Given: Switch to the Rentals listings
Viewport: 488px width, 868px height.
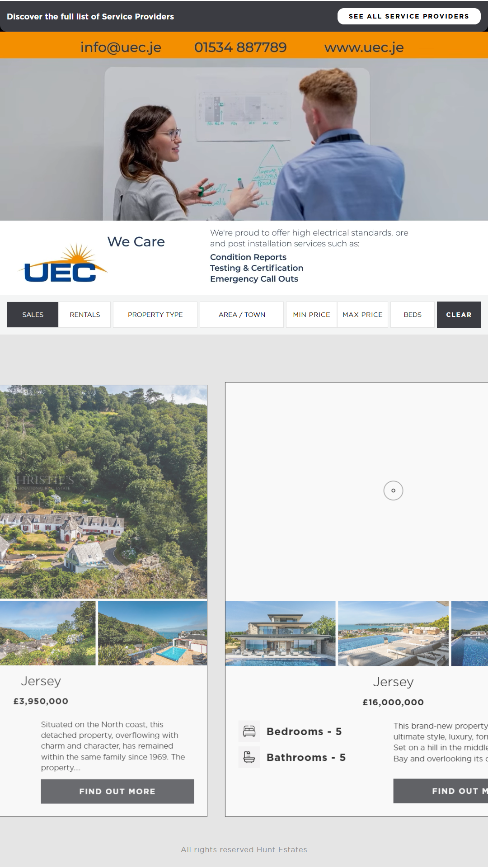Looking at the screenshot, I should point(85,315).
